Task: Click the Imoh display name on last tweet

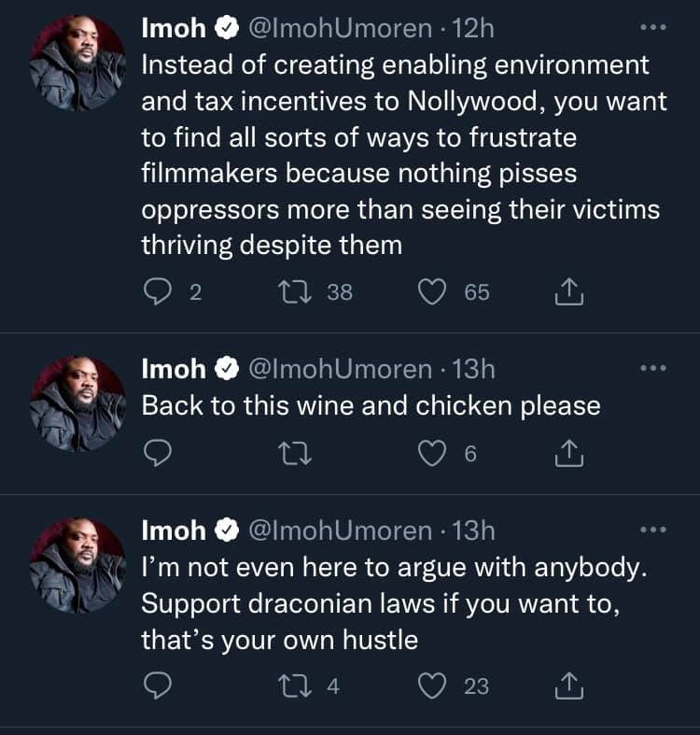Action: 173,531
